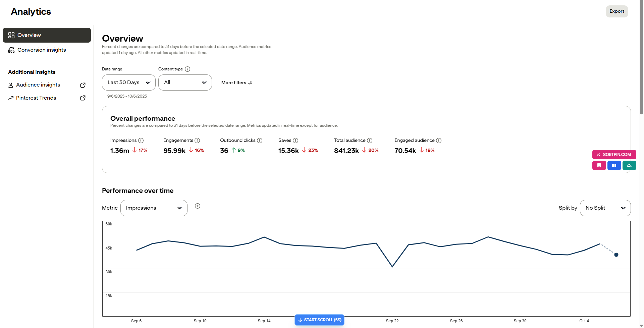
Task: Click the Outbound clicks info icon
Action: coord(260,141)
